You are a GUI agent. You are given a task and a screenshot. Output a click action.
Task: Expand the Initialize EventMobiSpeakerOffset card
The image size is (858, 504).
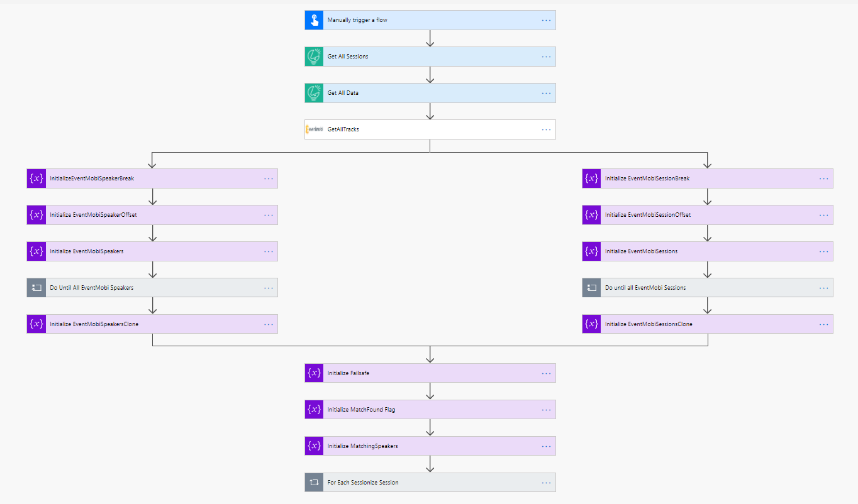click(152, 215)
